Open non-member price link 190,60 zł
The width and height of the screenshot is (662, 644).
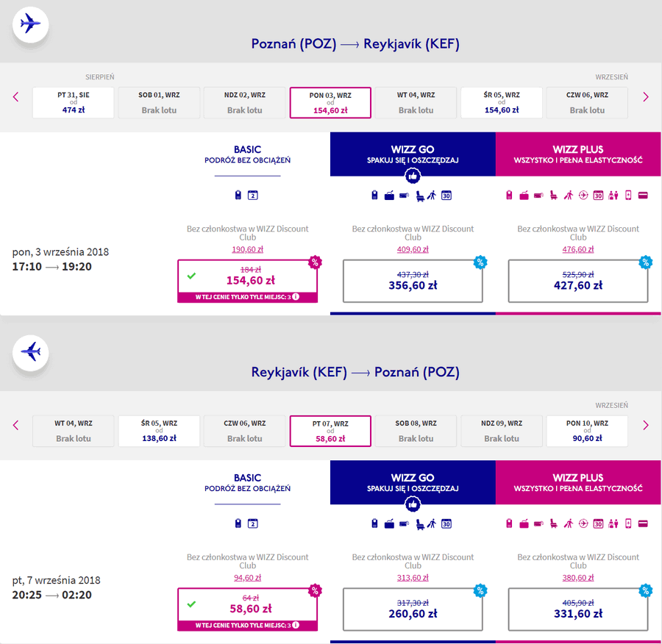pos(247,249)
